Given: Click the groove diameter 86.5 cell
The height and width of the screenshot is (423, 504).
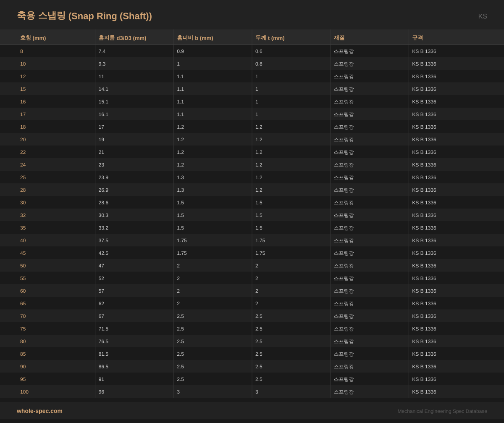Looking at the screenshot, I should tap(103, 367).
